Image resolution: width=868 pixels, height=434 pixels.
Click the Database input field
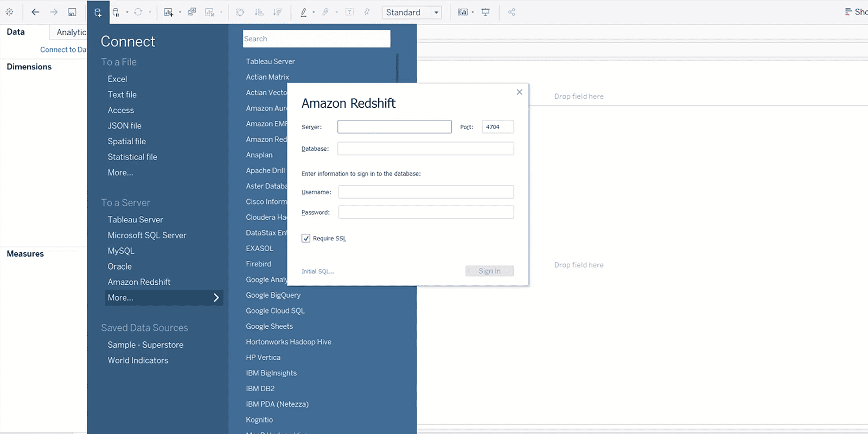click(425, 148)
